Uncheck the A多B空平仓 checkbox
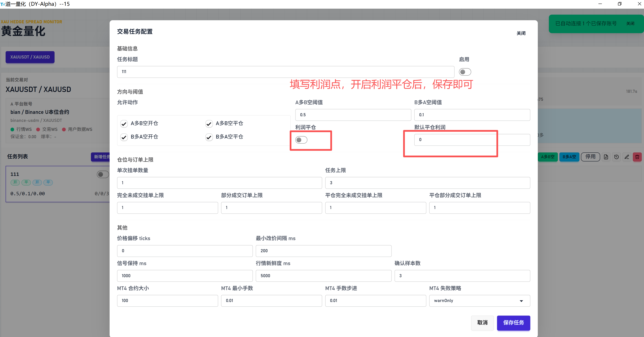This screenshot has width=644, height=337. (209, 124)
